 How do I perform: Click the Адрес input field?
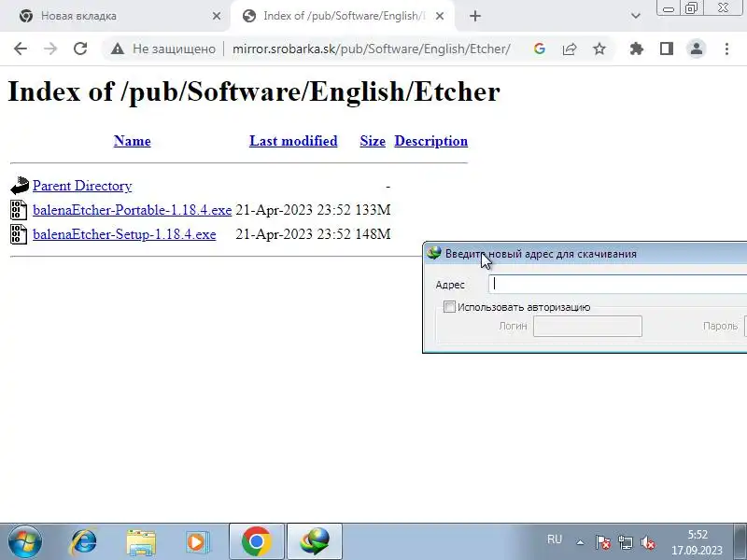click(x=617, y=284)
